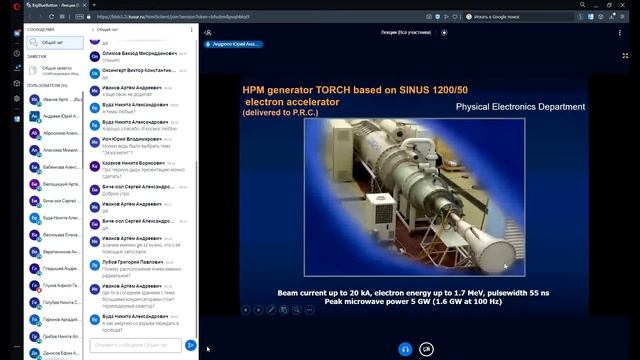Click the chat panel scrollbar
Image resolution: width=640 pixels, height=360 pixels.
click(x=196, y=249)
